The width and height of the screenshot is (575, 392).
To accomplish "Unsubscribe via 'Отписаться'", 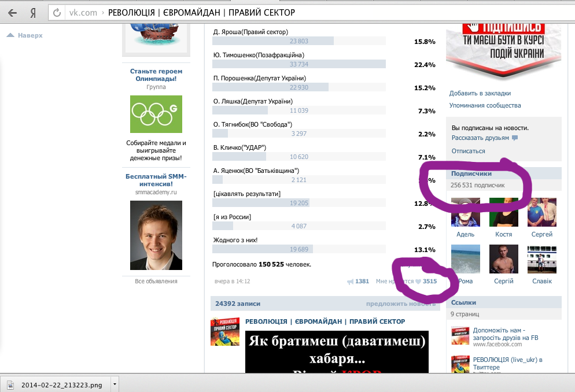I will click(469, 151).
